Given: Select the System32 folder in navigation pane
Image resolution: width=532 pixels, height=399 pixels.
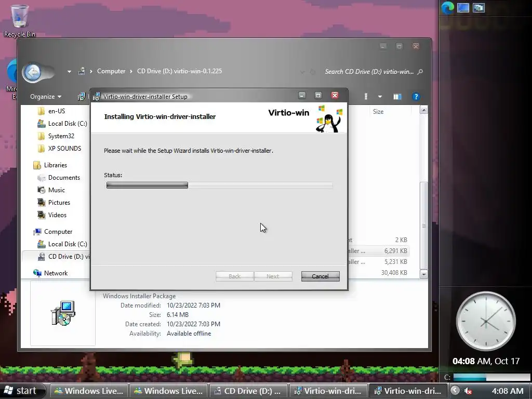Looking at the screenshot, I should 61,136.
